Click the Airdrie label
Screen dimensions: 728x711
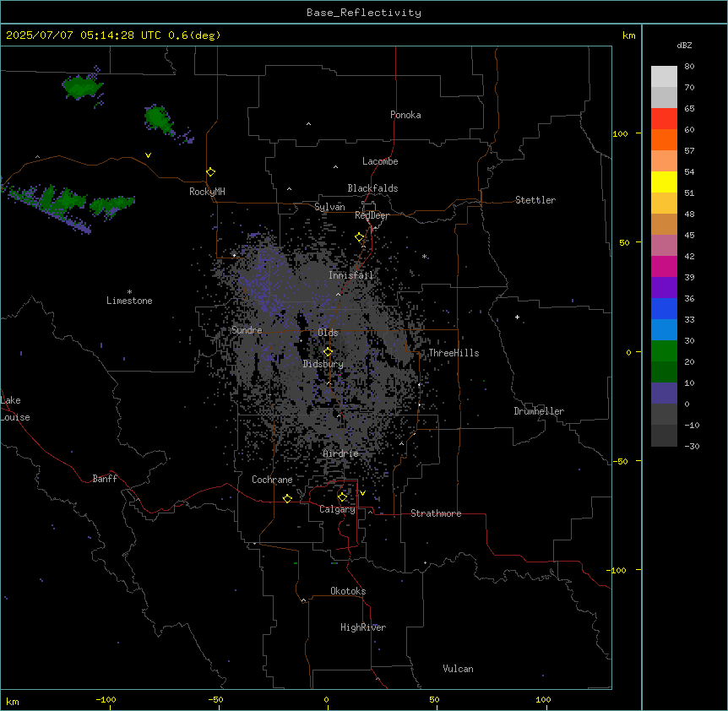340,453
